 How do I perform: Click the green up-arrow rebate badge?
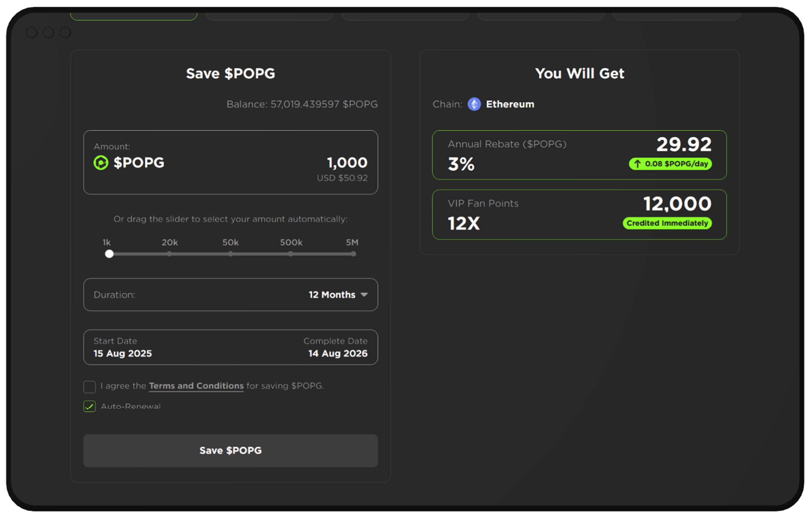point(670,164)
